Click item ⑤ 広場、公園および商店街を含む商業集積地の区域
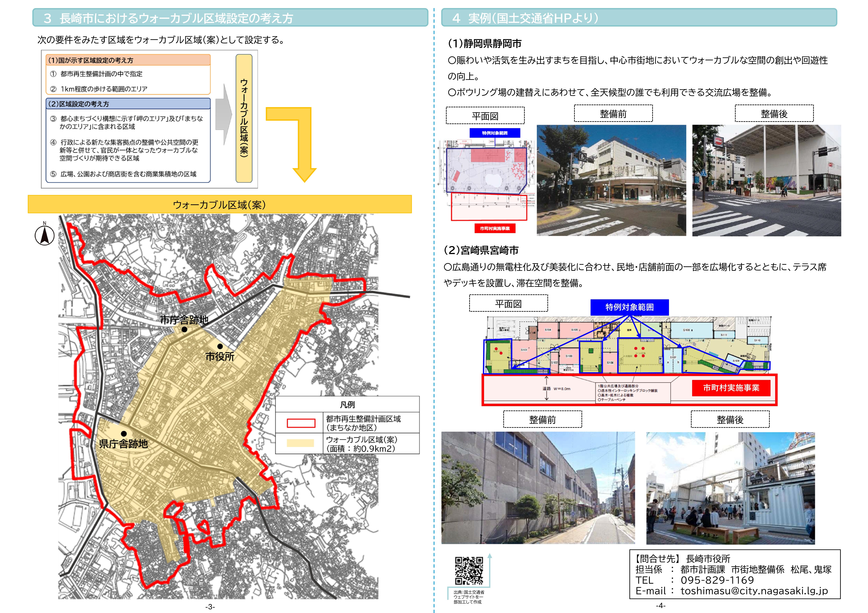868x613 pixels. coord(123,174)
